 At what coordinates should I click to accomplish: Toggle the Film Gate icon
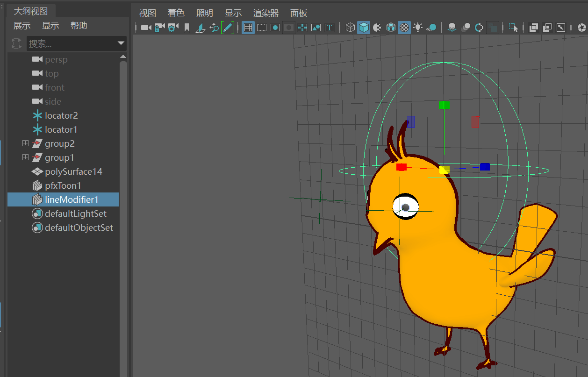coord(262,28)
